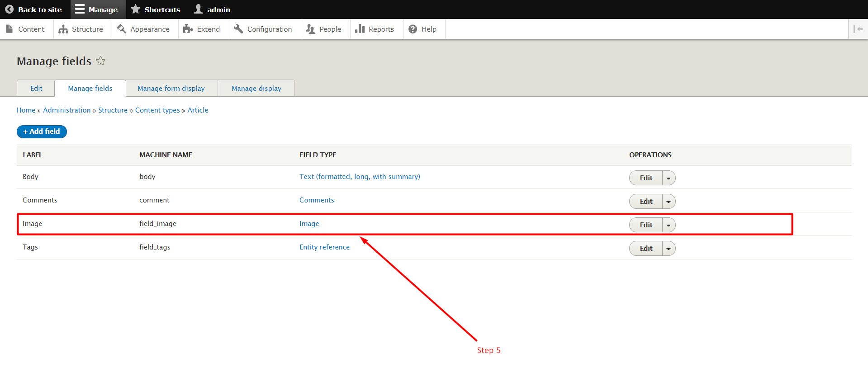Select the field_image machine name text

click(158, 224)
